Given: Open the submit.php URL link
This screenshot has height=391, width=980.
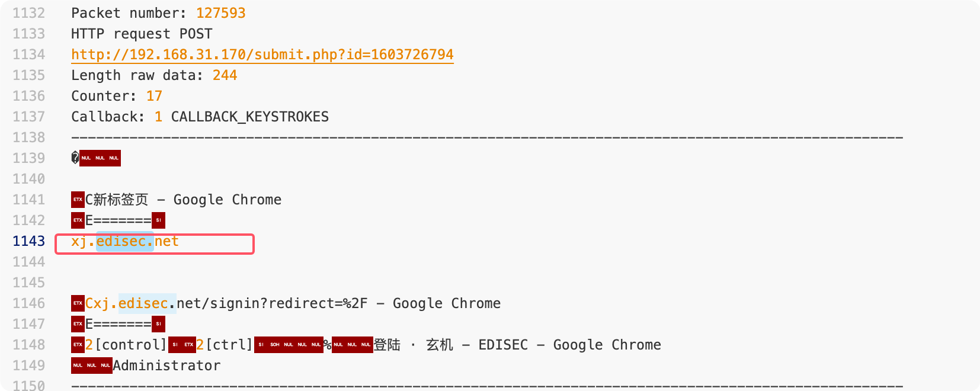Looking at the screenshot, I should click(x=262, y=55).
